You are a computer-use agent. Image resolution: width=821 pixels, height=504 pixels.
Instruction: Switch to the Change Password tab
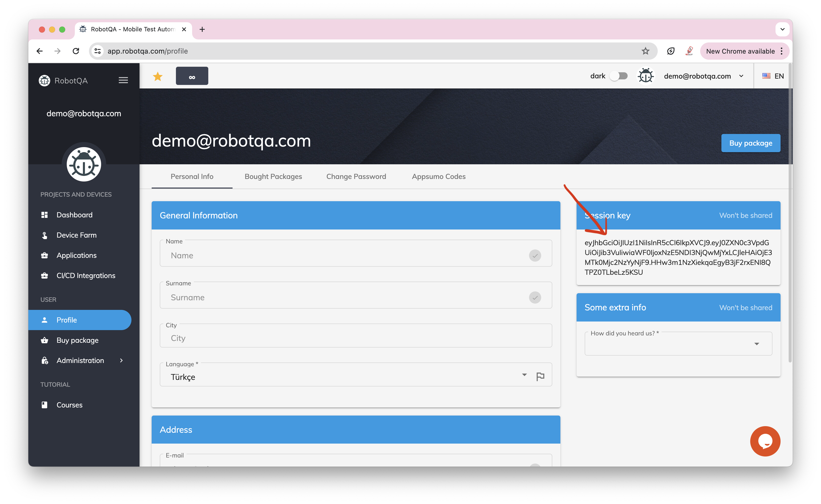[x=356, y=176]
